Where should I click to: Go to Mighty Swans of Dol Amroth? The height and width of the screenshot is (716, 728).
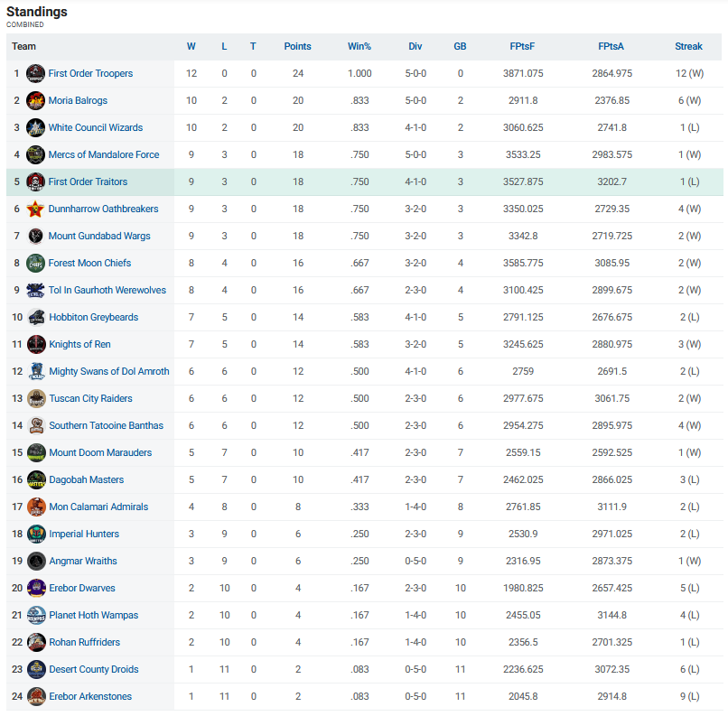pyautogui.click(x=108, y=371)
